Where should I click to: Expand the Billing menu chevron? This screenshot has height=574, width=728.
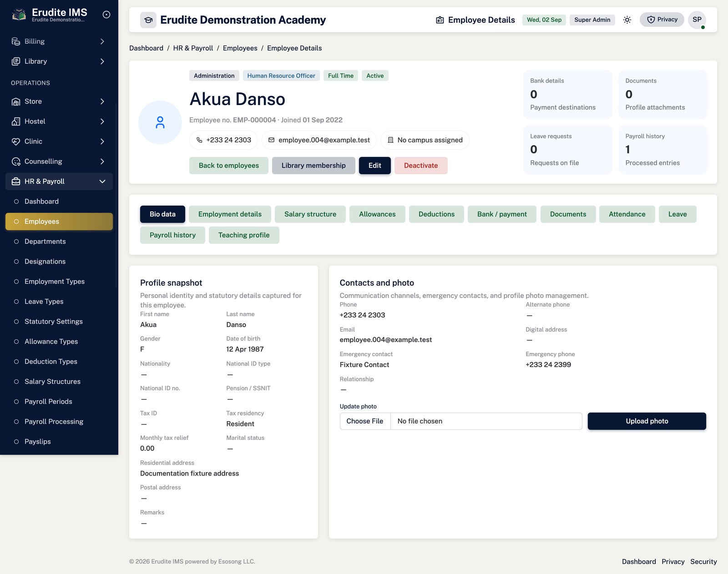pos(102,41)
